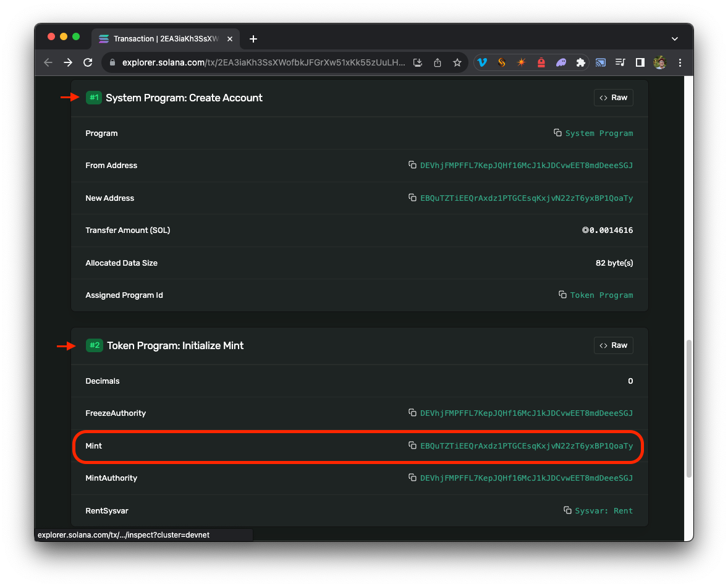Open the From Address DEVhj link
Screen dimensions: 728x587
527,165
